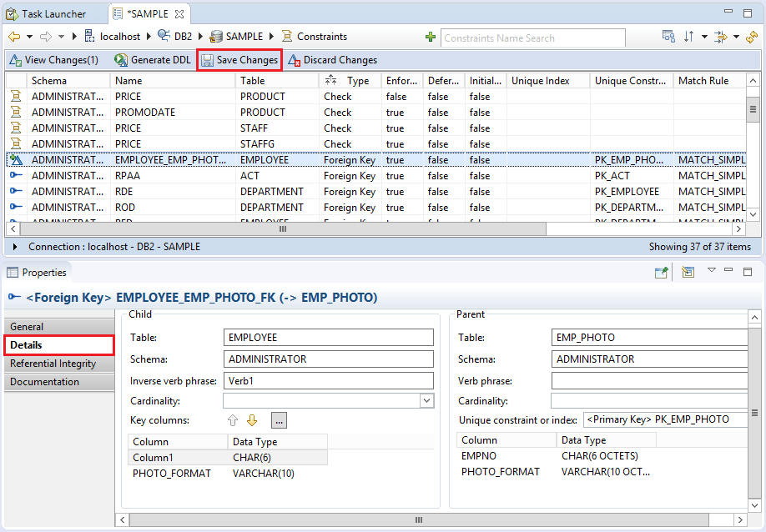The image size is (766, 532).
Task: Click the Refresh icon in the top toolbar
Action: (x=750, y=38)
